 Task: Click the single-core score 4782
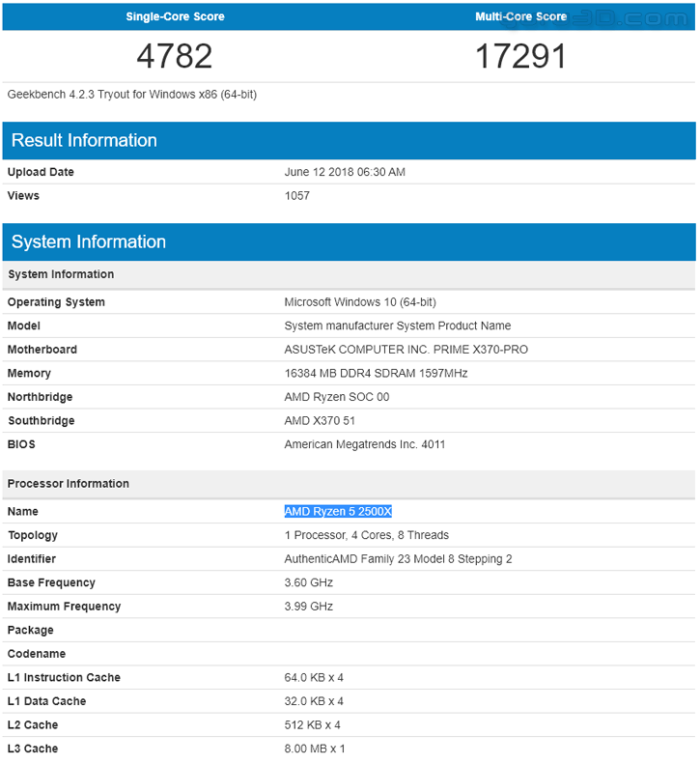(175, 57)
